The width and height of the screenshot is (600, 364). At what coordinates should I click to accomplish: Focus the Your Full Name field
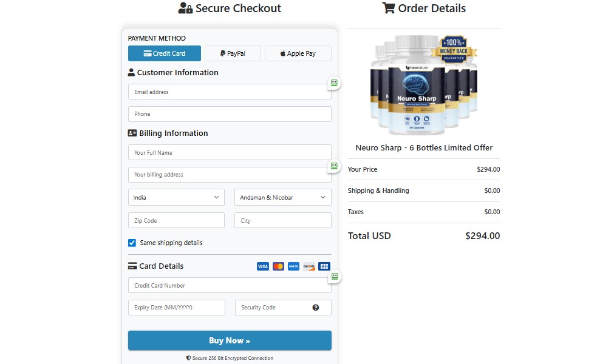pyautogui.click(x=229, y=153)
